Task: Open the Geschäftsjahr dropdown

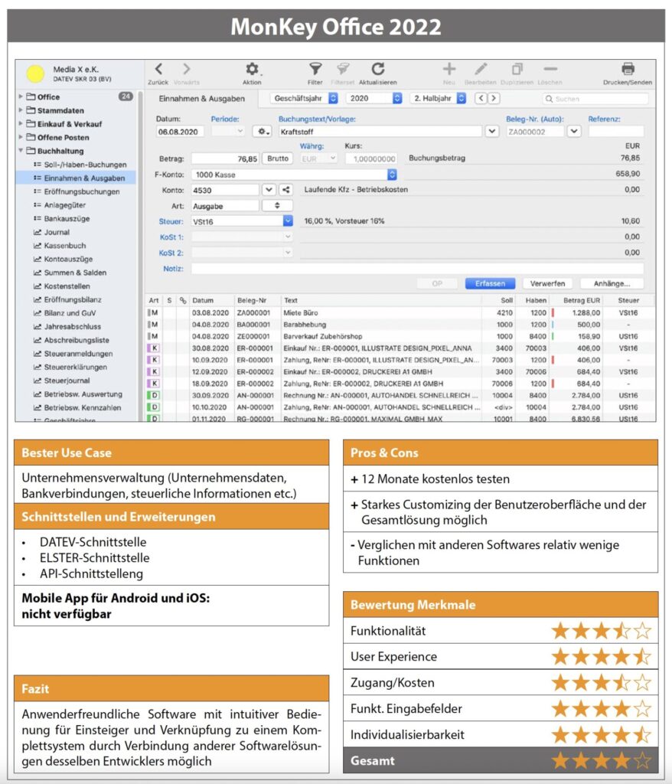Action: 305,99
